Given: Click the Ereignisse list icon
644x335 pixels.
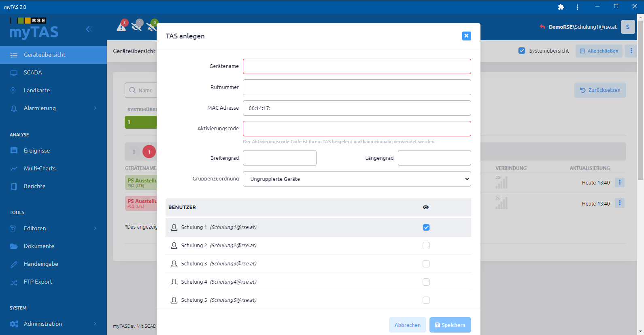Looking at the screenshot, I should [x=14, y=151].
